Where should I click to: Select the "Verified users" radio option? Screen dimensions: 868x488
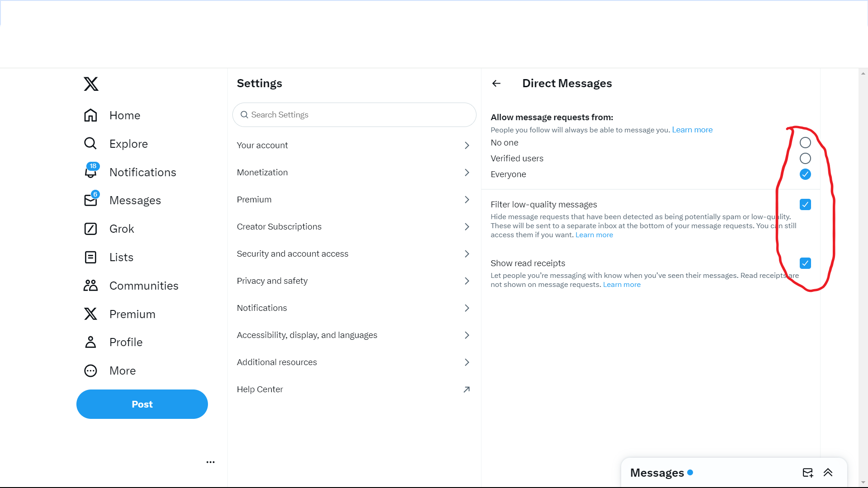pos(805,159)
